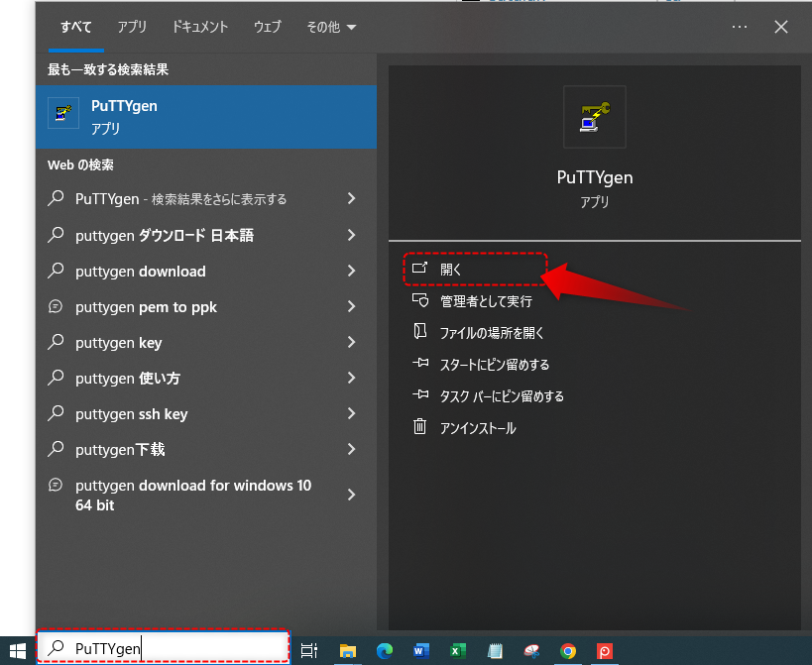This screenshot has width=812, height=665.
Task: Expand arrow for puttygen key
Action: [352, 342]
